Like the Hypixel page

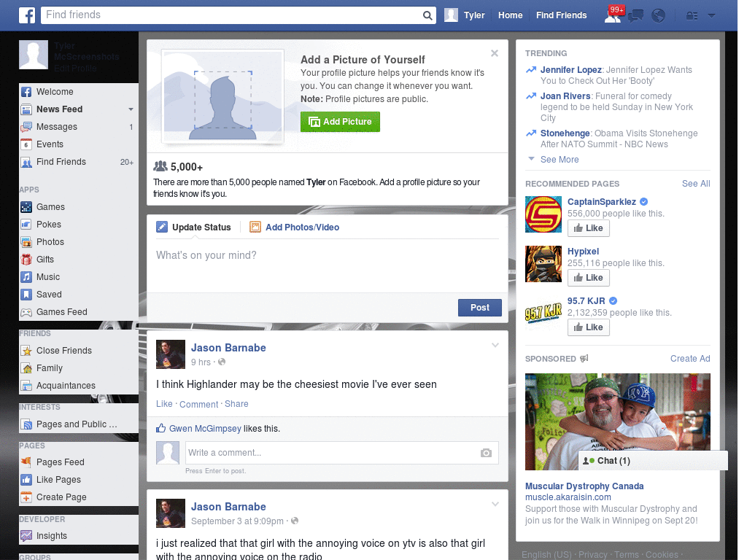click(x=589, y=278)
